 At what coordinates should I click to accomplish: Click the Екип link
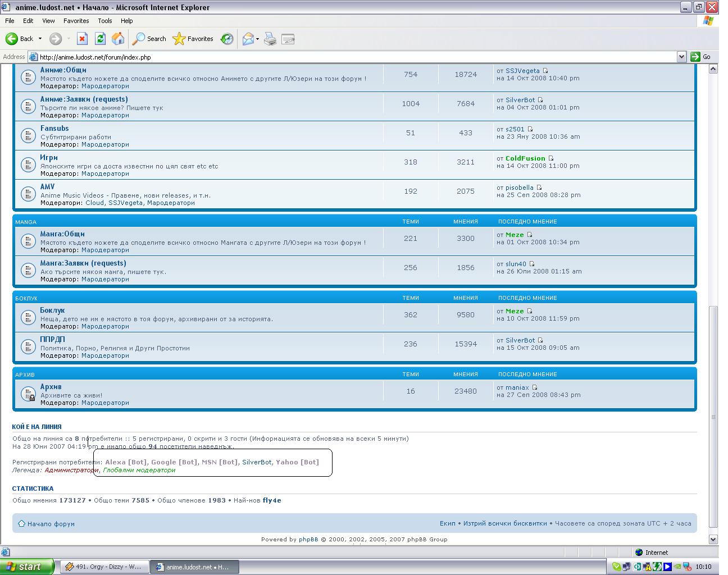click(x=448, y=523)
